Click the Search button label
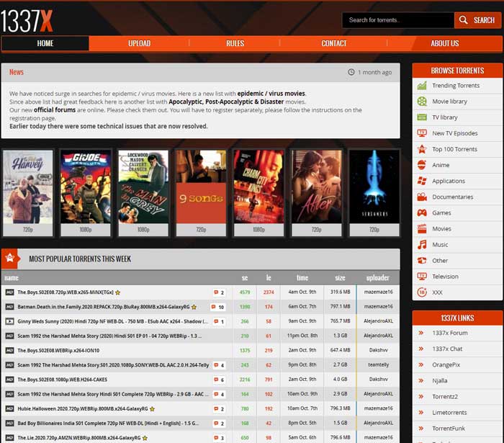 484,20
